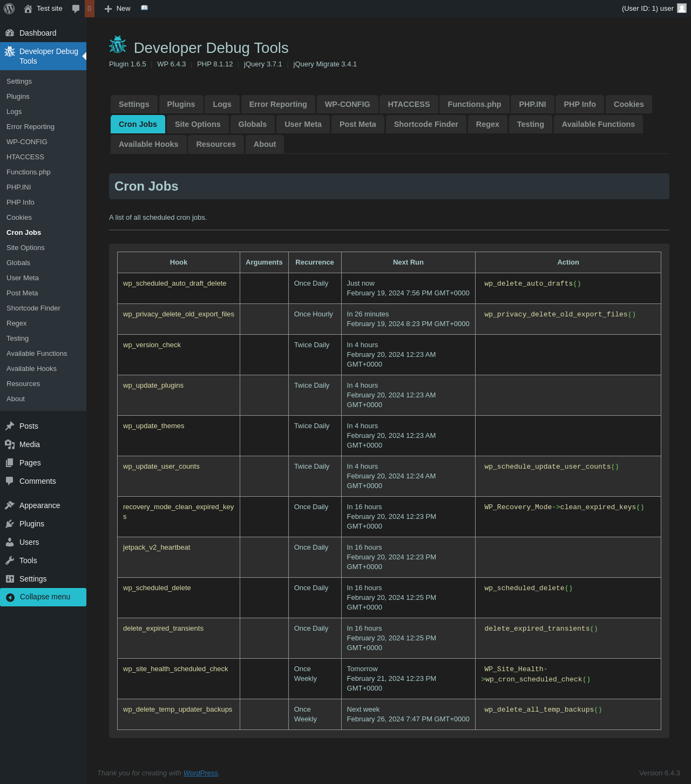Screen dimensions: 691x784
Task: Open the Test site home icon
Action: tap(28, 9)
